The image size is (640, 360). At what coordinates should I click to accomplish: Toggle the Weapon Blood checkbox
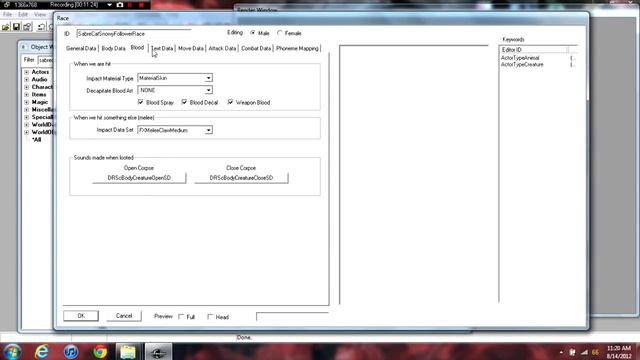pyautogui.click(x=231, y=102)
